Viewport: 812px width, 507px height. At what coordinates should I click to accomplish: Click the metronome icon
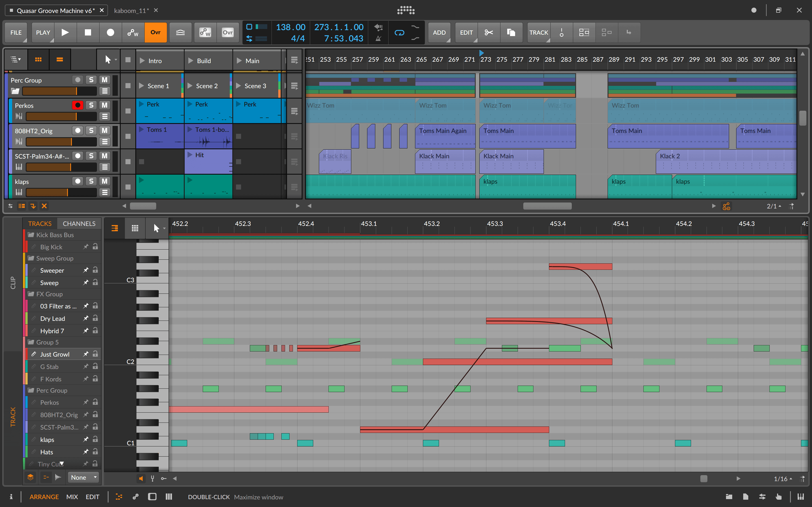click(x=378, y=39)
